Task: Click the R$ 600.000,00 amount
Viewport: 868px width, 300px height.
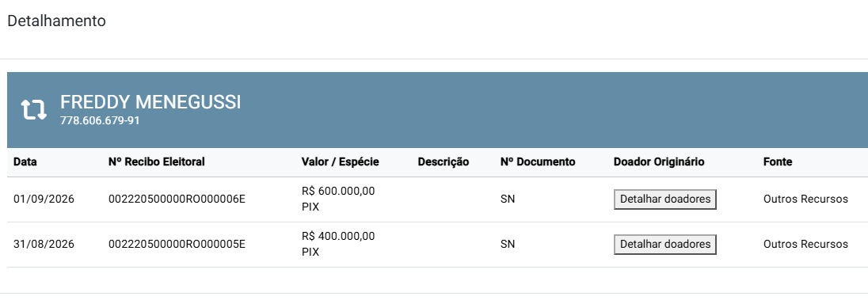Action: pos(338,192)
